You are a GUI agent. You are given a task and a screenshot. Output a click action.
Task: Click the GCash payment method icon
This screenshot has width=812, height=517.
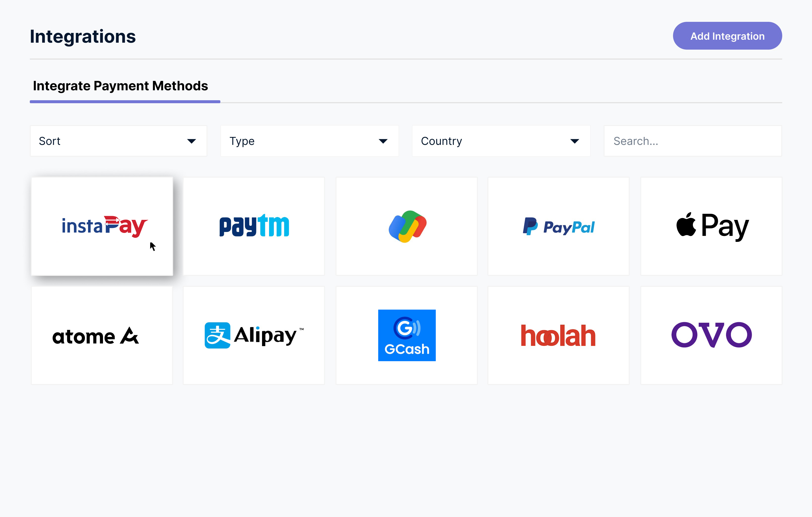point(406,335)
